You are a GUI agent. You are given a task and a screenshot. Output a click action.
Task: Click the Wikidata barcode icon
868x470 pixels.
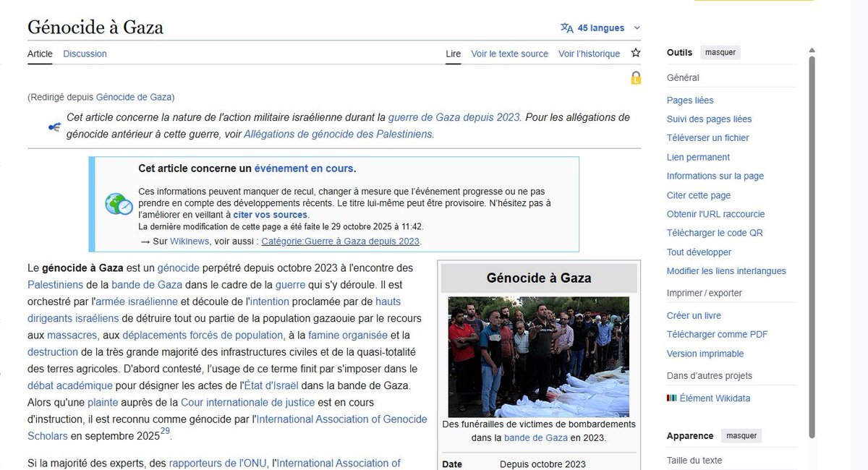[x=672, y=398]
